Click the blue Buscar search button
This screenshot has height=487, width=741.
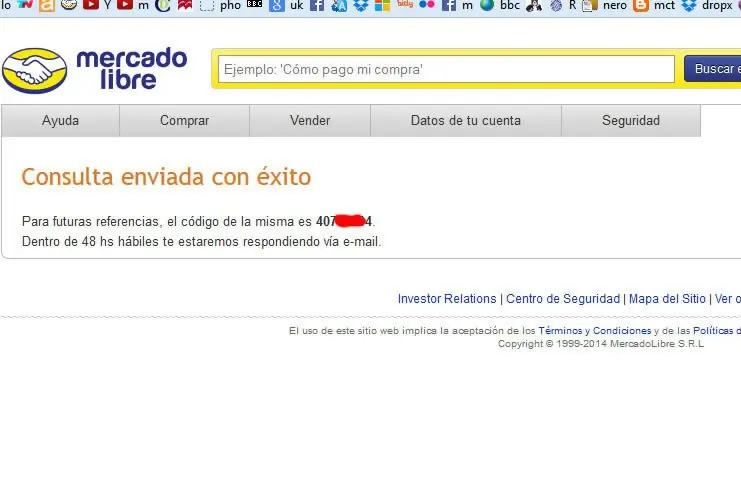[x=713, y=68]
